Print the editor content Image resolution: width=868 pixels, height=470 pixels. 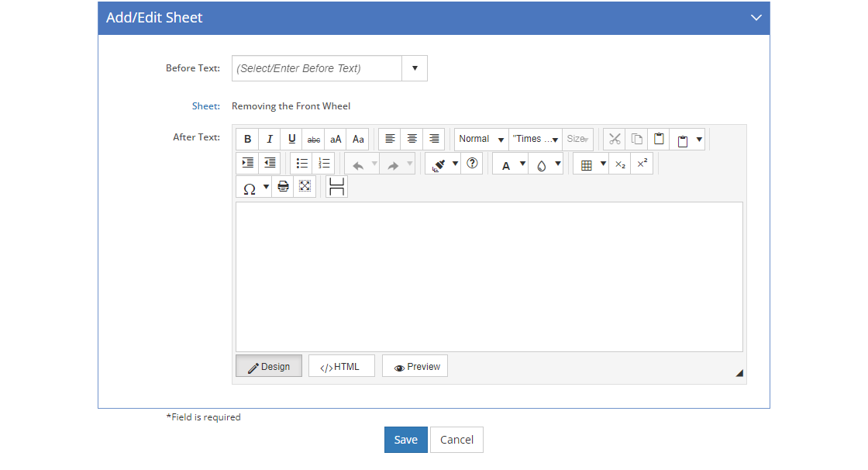pyautogui.click(x=283, y=187)
